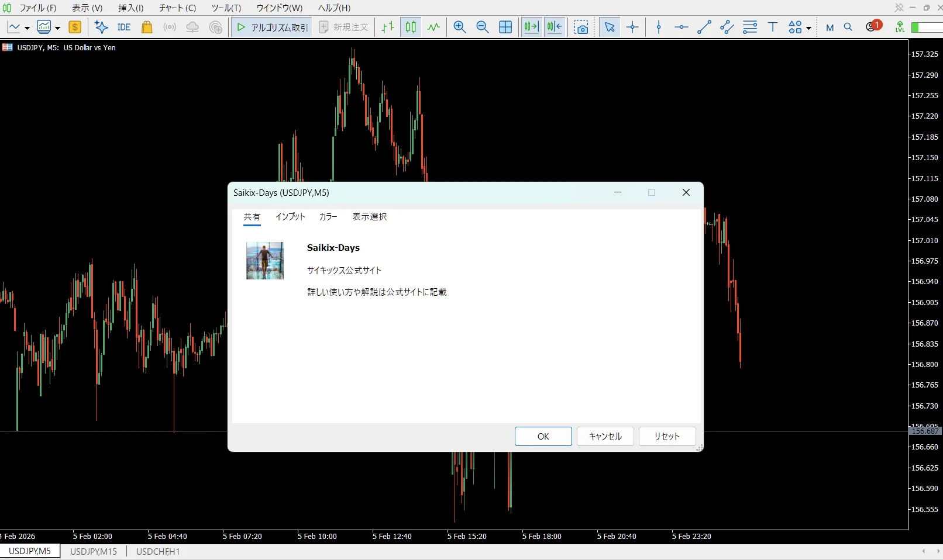
Task: Open the MQL5 IDE editor
Action: coord(124,27)
